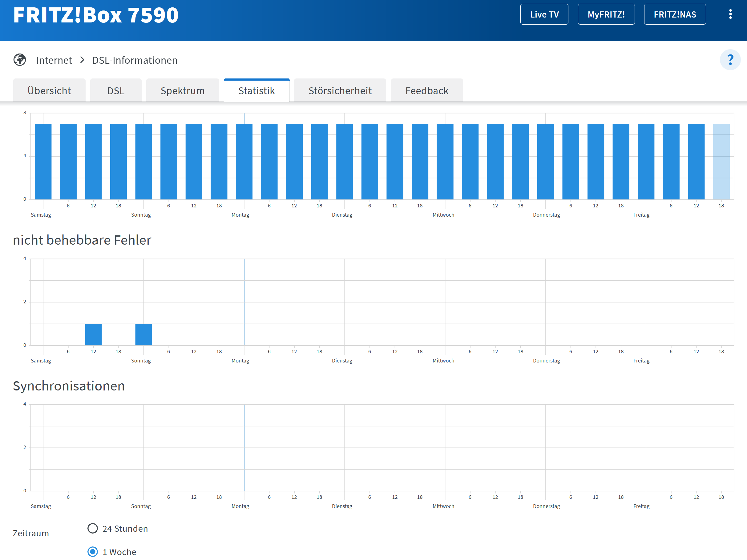
Task: Switch to the Übersicht tab
Action: [49, 90]
